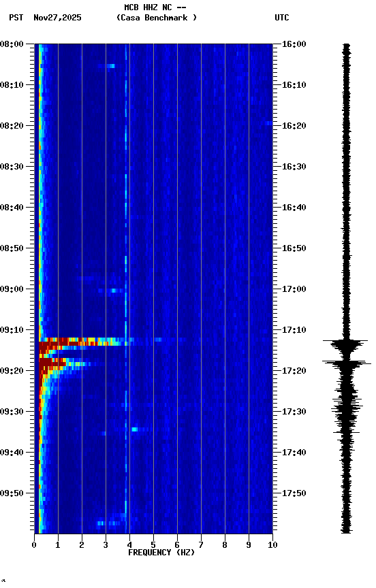
Task: Select the 09:00 PST time label
Action: click(12, 289)
